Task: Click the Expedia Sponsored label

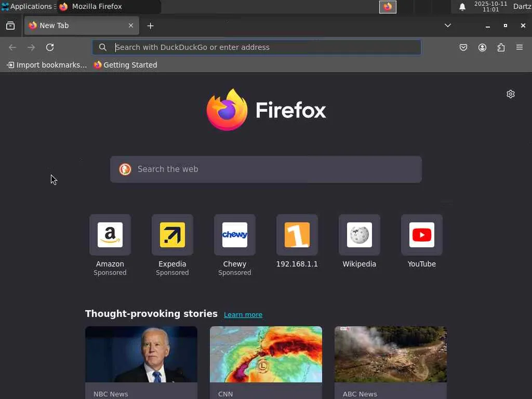Action: (172, 272)
